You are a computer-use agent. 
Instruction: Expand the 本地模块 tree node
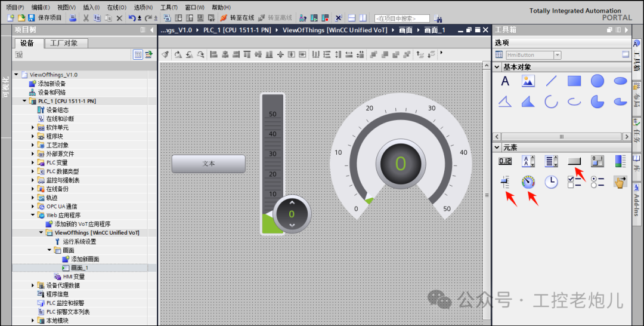33,320
